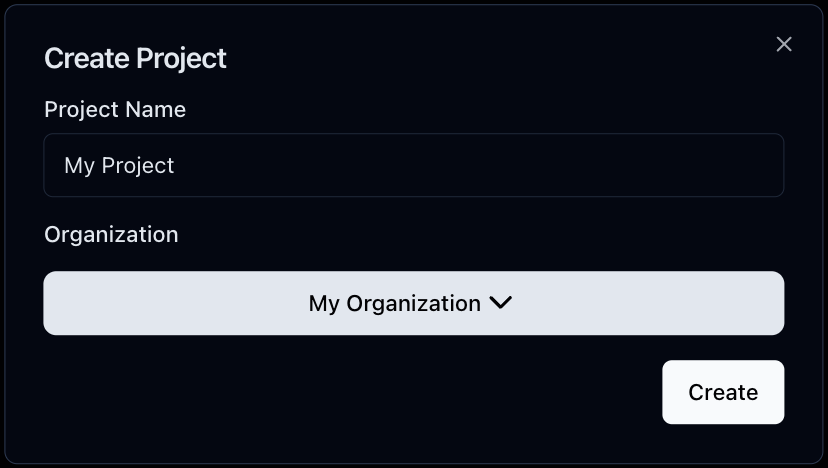This screenshot has height=468, width=828.
Task: Click the My Project placeholder text
Action: [x=119, y=165]
